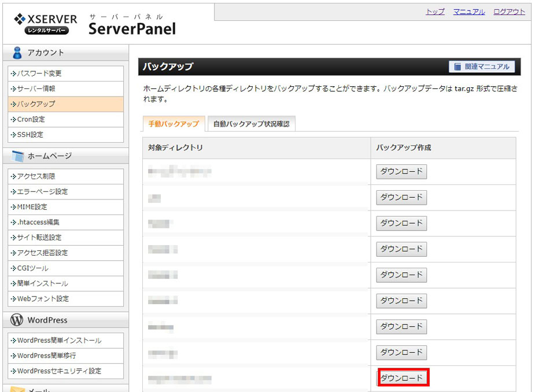Open Cron設定
This screenshot has width=535, height=392.
pos(65,120)
